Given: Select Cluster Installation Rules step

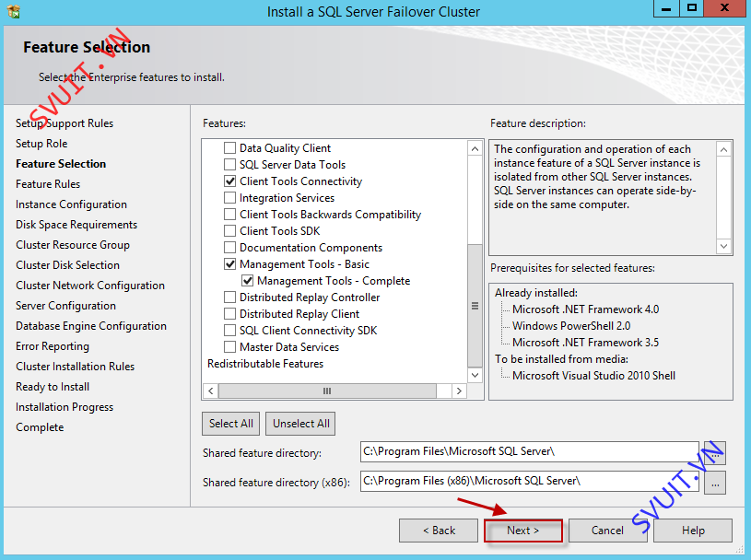Looking at the screenshot, I should coord(76,367).
